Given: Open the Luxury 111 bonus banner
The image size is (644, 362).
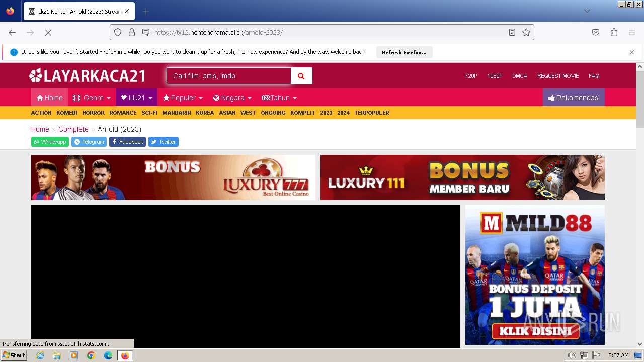Looking at the screenshot, I should point(462,177).
